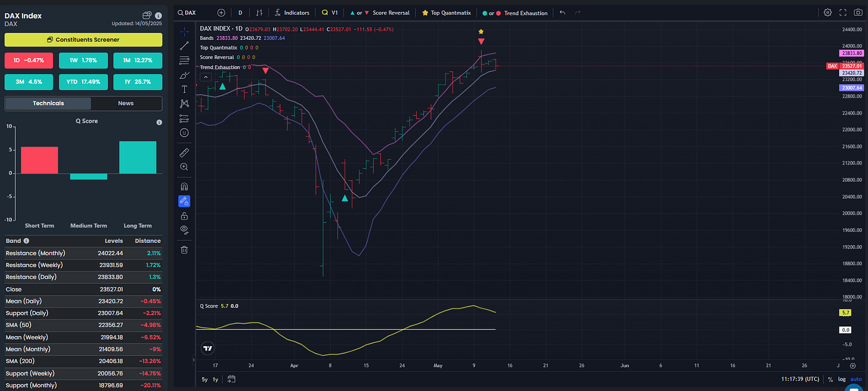Click the 11:17:39 (UTC) timezone selector
868x391 pixels.
click(801, 379)
